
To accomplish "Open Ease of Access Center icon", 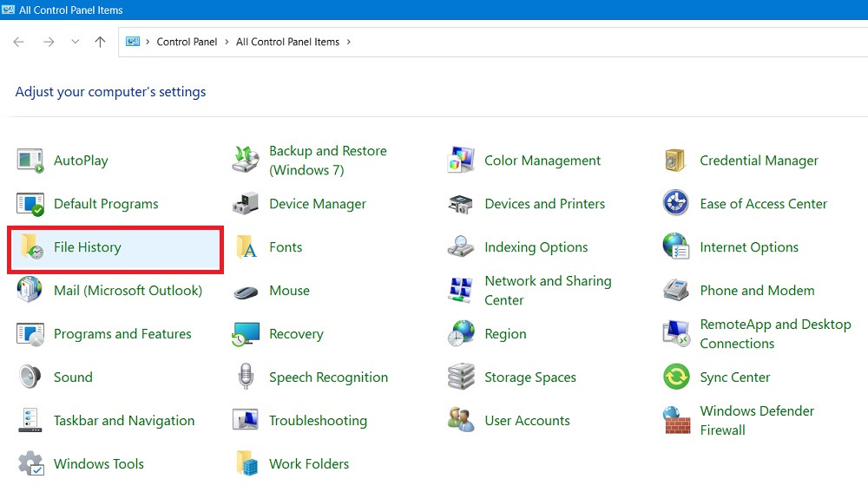I will (675, 203).
